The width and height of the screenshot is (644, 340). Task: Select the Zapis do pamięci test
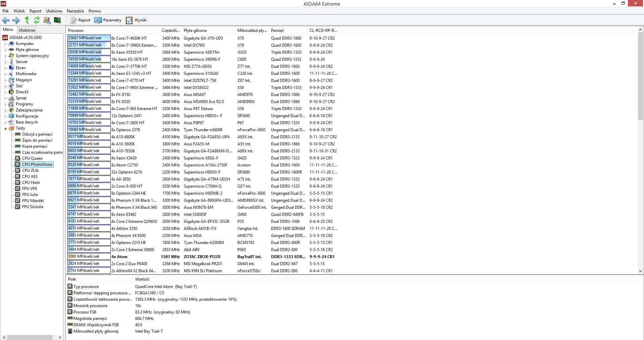click(x=37, y=140)
